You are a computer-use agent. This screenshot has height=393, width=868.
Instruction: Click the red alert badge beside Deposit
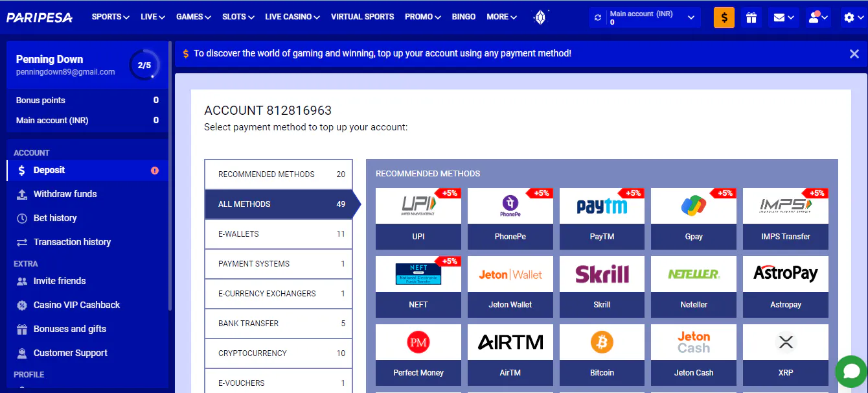[155, 171]
